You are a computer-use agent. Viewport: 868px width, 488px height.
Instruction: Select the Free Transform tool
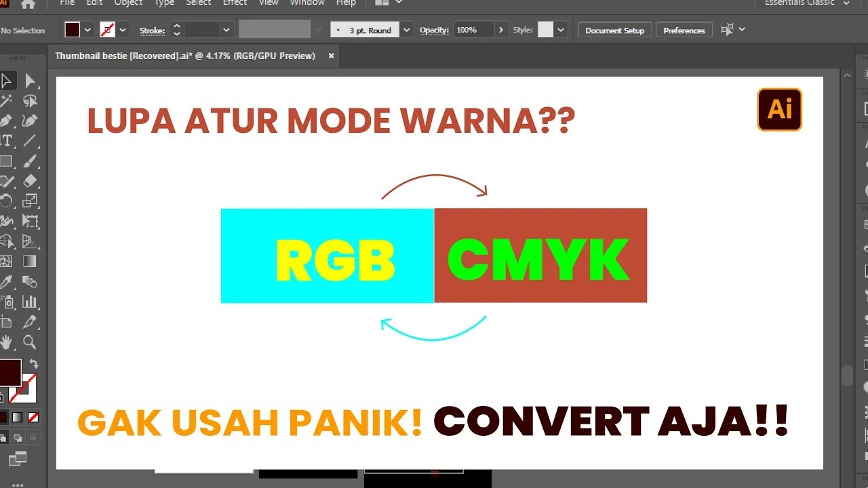pos(31,221)
